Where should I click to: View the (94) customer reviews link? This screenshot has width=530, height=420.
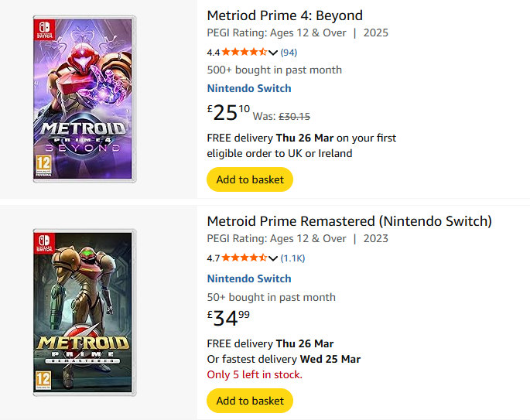point(289,52)
